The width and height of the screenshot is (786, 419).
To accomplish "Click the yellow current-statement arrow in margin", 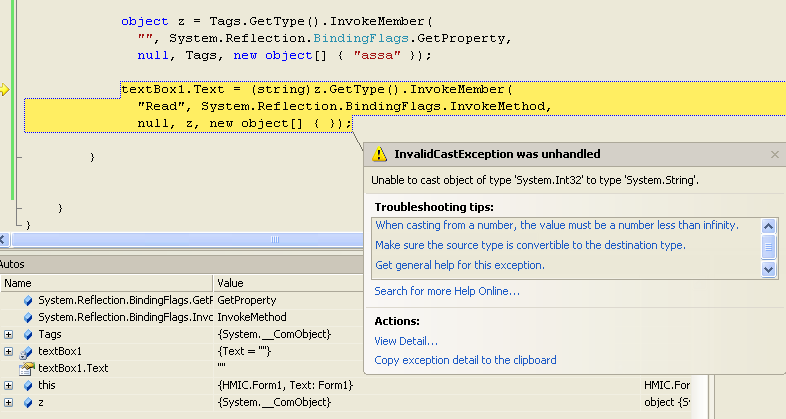I will 4,90.
